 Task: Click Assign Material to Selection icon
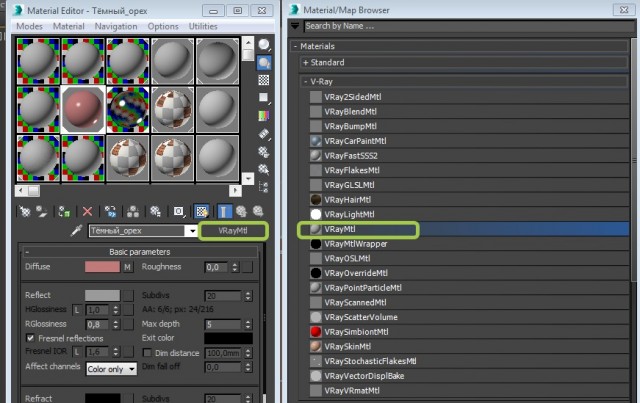(64, 211)
